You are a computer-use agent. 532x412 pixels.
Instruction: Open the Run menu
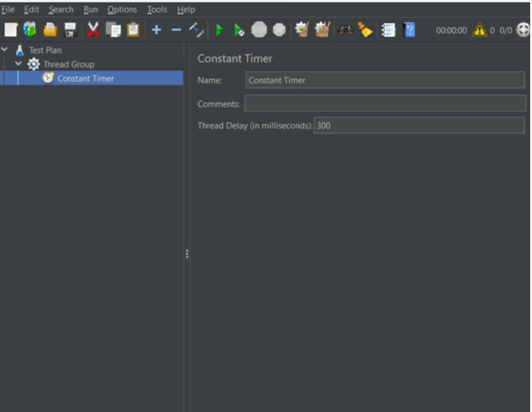(x=91, y=10)
